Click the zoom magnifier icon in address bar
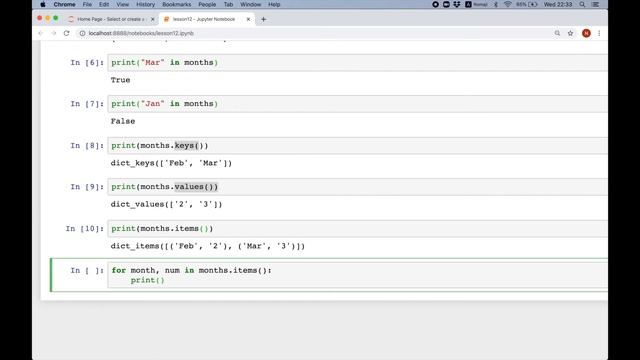Image resolution: width=640 pixels, height=360 pixels. [x=557, y=33]
